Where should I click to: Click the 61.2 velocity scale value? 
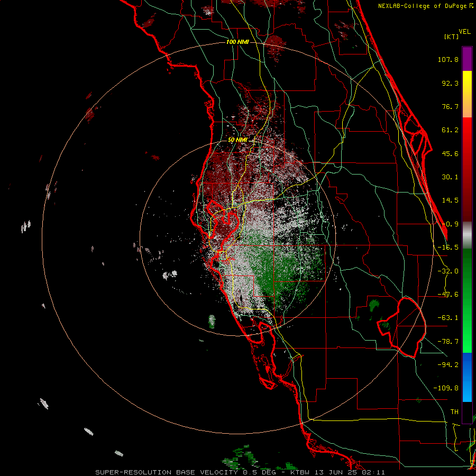(450, 130)
